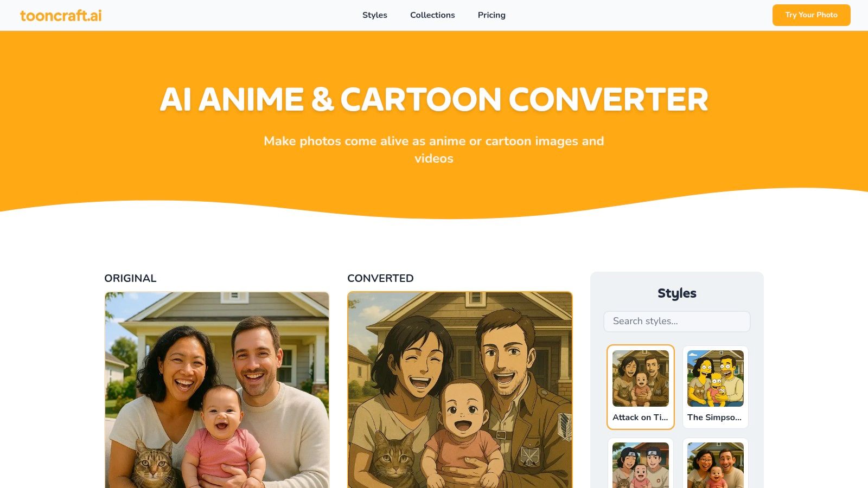This screenshot has height=488, width=868.
Task: Choose the 3D cartoon style thumbnail with glasses
Action: coord(716,465)
